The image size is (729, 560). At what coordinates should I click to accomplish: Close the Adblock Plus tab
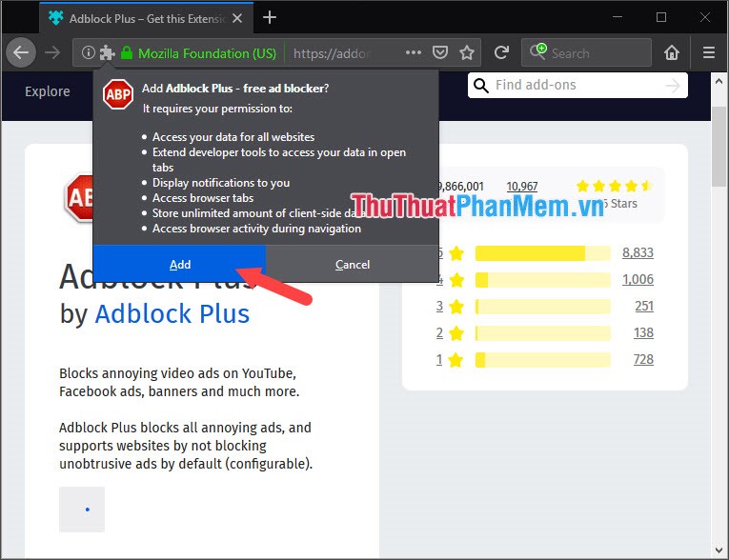pyautogui.click(x=237, y=18)
